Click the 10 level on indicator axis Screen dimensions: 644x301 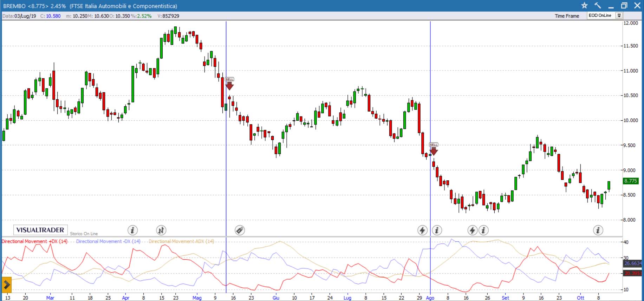[x=626, y=290]
